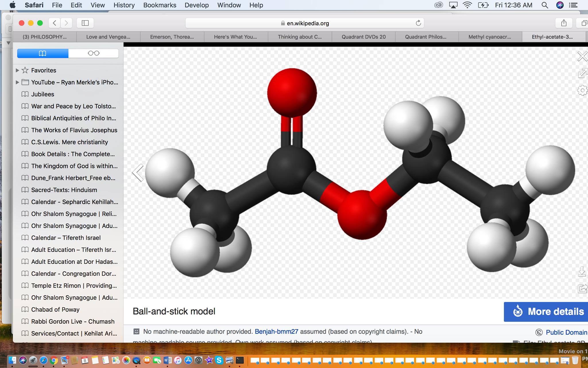
Task: Go back to the previous page
Action: [55, 23]
